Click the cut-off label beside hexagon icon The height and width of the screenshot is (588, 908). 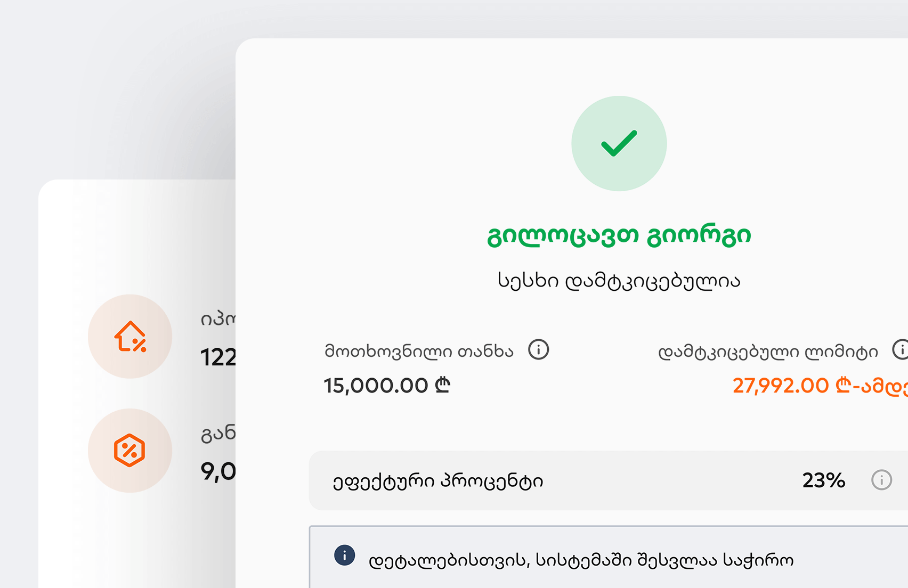coord(217,434)
